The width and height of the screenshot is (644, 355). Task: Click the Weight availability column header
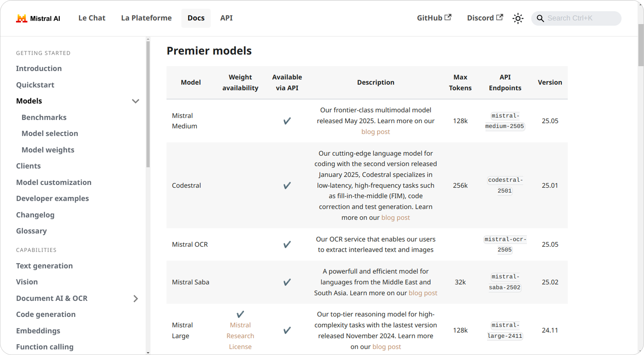click(240, 82)
